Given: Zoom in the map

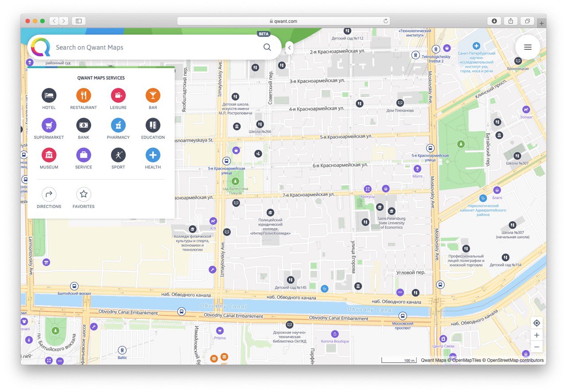Looking at the screenshot, I should (x=536, y=335).
